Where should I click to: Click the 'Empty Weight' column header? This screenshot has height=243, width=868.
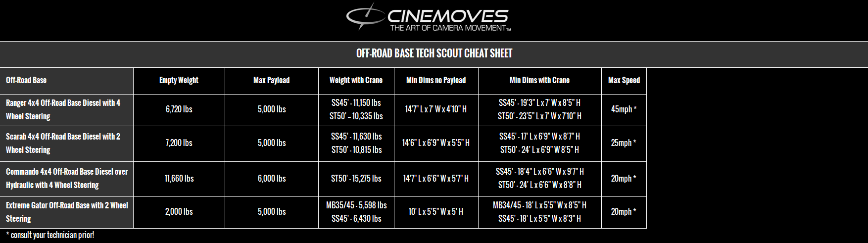(x=179, y=80)
